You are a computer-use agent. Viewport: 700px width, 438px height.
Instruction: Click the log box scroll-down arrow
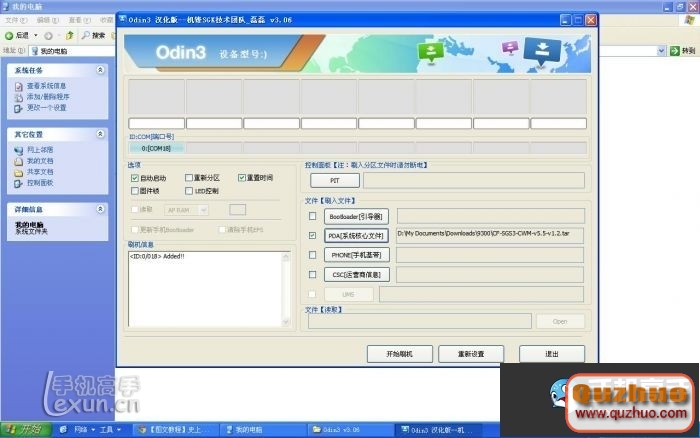[x=286, y=322]
